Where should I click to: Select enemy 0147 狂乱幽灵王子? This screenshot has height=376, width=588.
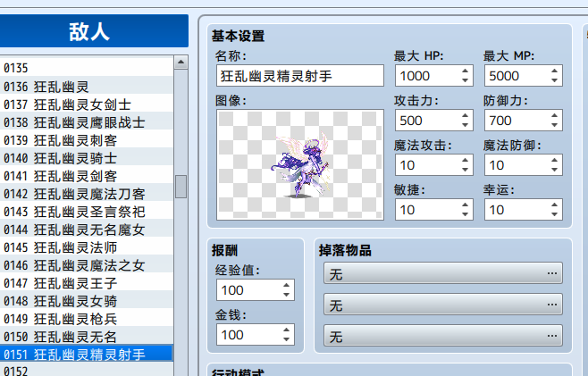click(x=87, y=283)
